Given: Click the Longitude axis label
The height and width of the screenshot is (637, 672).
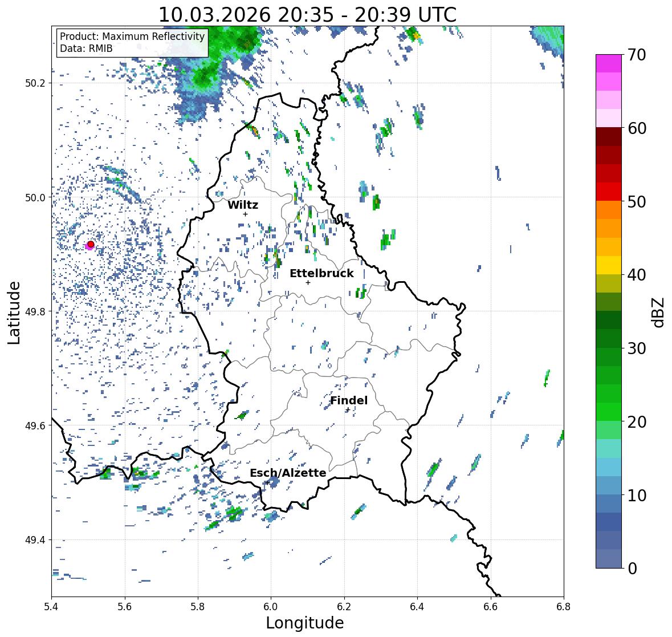Looking at the screenshot, I should click(x=305, y=623).
